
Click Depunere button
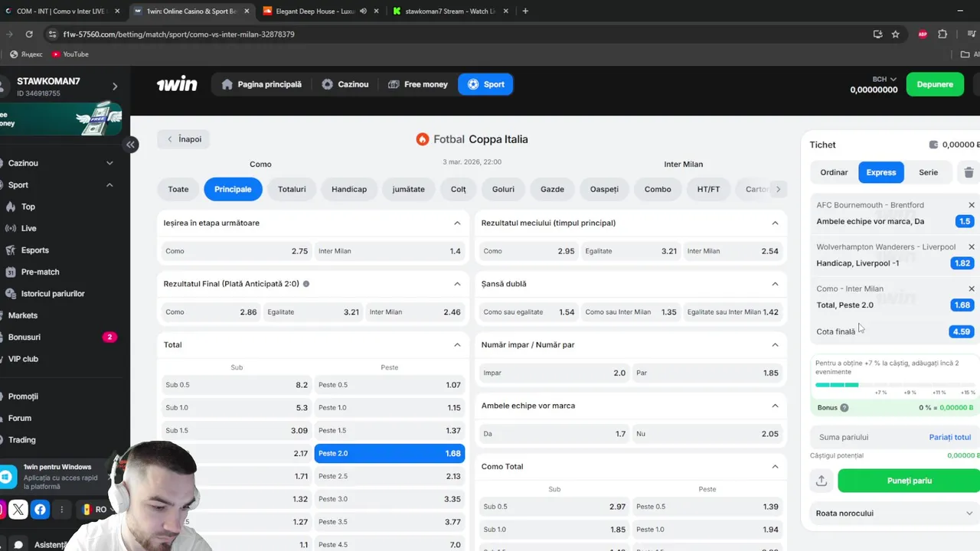click(x=935, y=84)
